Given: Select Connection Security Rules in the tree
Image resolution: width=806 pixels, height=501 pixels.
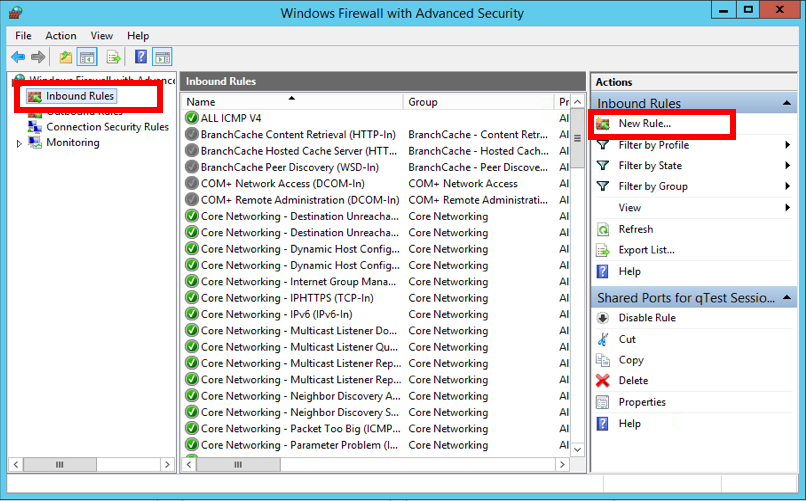Looking at the screenshot, I should [x=107, y=127].
